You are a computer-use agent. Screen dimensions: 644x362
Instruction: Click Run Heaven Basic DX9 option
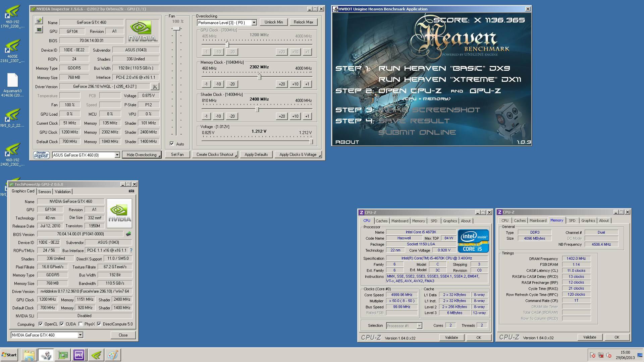tap(444, 68)
